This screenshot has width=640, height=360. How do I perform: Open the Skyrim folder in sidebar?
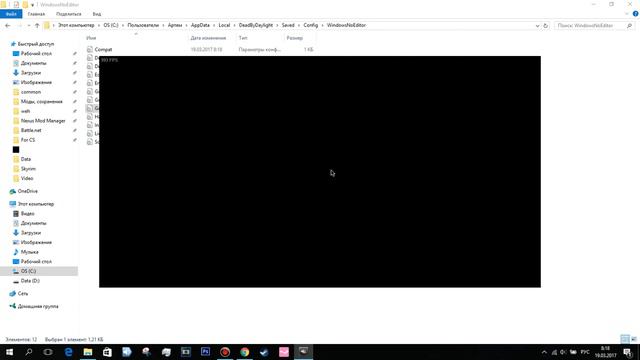click(28, 169)
